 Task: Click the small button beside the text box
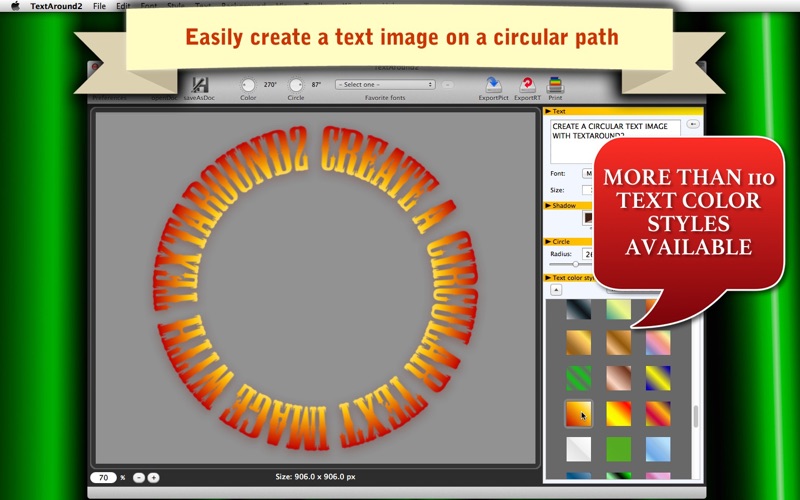(x=692, y=124)
